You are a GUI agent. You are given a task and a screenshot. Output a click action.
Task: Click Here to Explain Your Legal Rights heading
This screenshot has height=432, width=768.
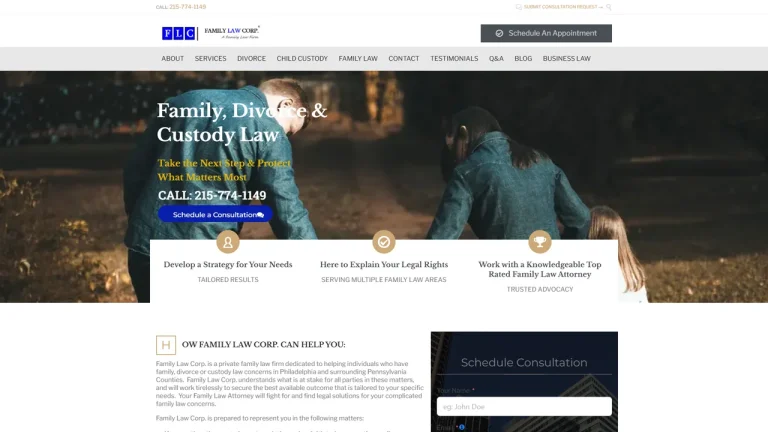coord(384,264)
